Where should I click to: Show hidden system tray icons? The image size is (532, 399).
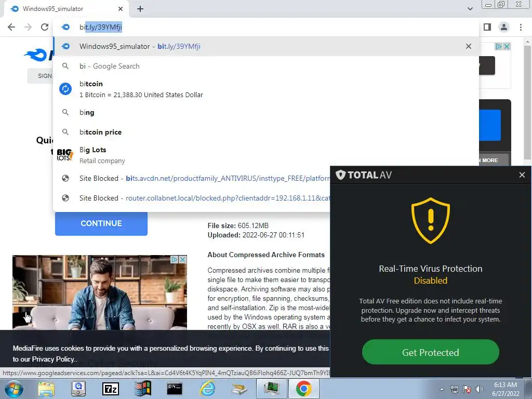point(442,389)
